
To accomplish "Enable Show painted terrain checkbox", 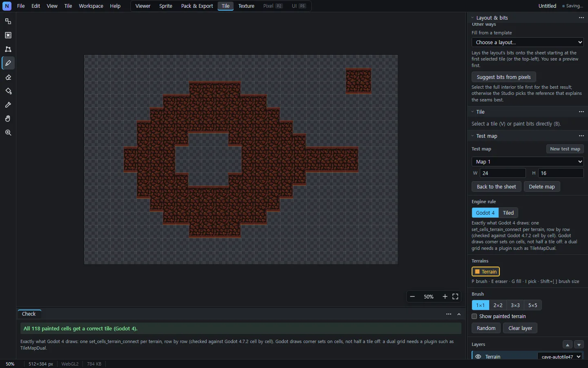I will tap(474, 316).
